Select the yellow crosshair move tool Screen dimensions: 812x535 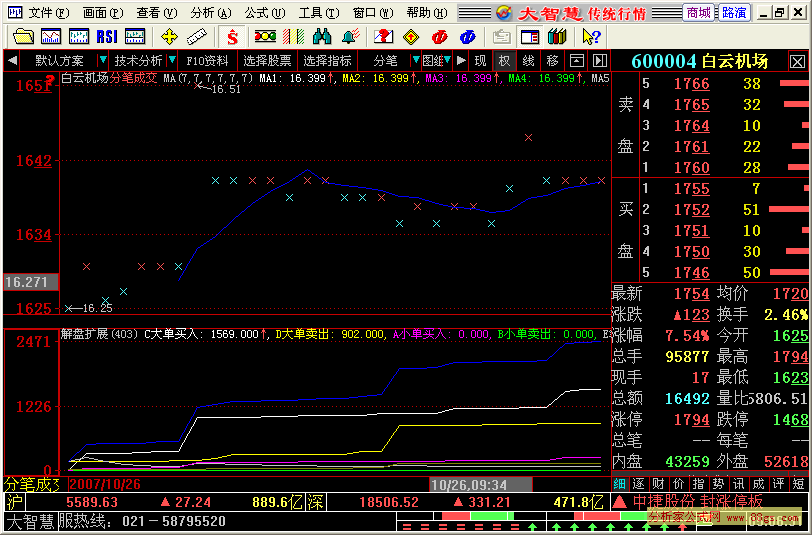click(169, 37)
